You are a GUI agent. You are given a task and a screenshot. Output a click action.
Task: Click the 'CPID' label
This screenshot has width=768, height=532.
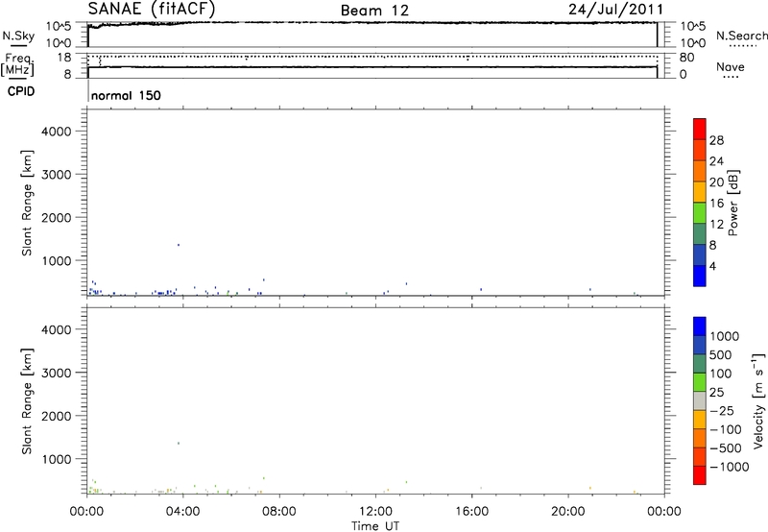coord(21,91)
